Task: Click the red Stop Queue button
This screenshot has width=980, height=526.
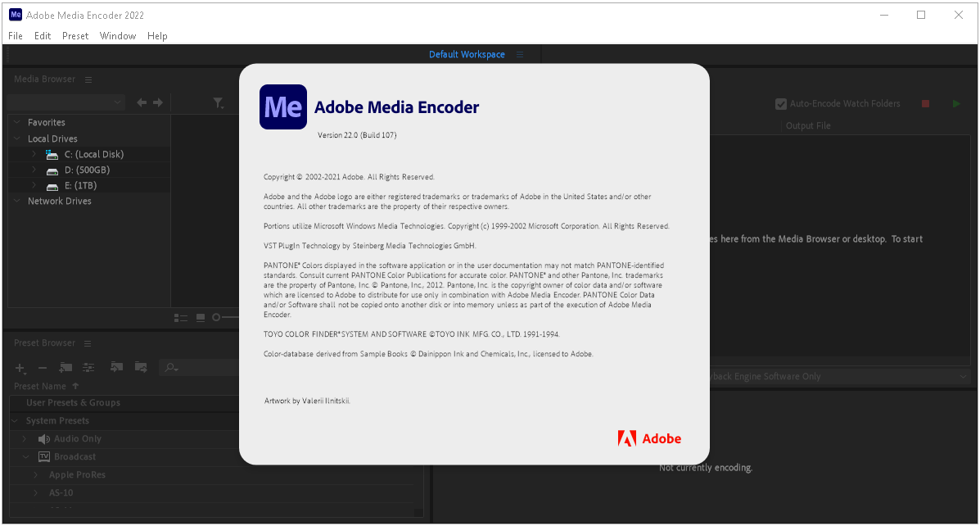Action: [x=926, y=104]
